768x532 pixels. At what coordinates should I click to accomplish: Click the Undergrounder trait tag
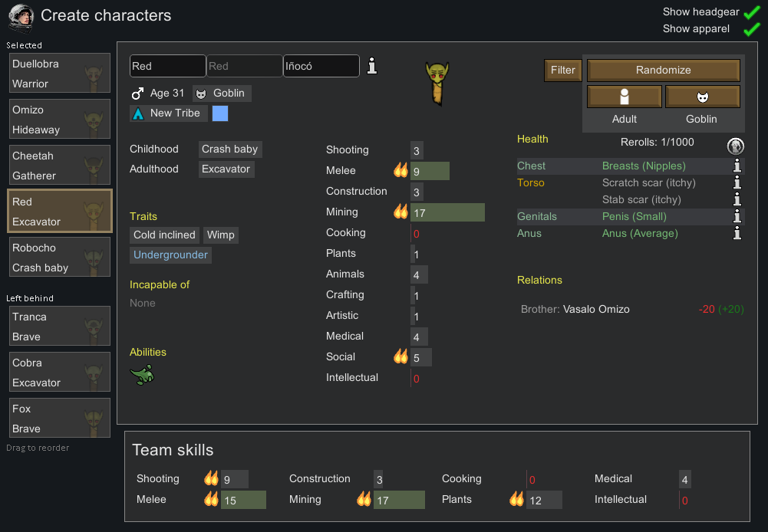[x=170, y=255]
